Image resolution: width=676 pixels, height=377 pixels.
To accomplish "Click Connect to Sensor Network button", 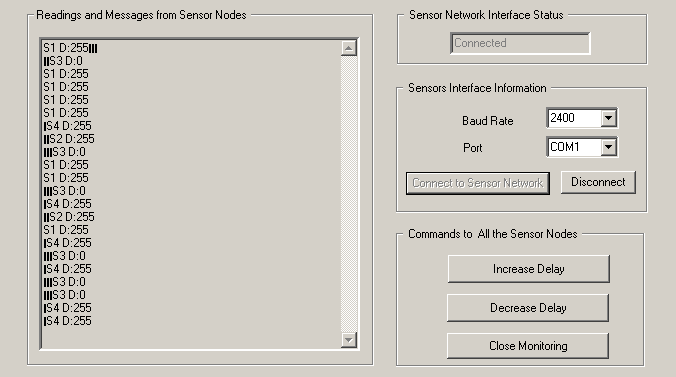I will pos(478,183).
